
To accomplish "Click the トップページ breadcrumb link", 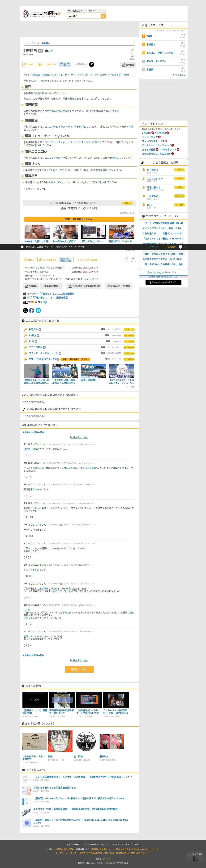I will 33,44.
